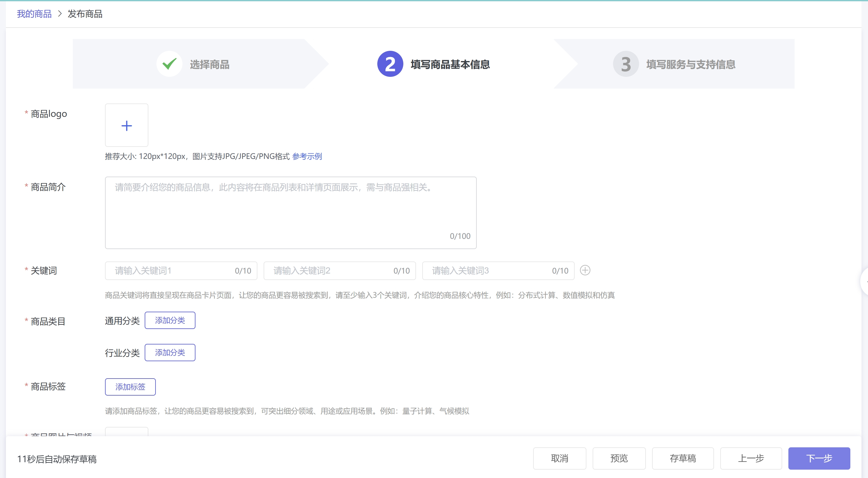Click the 通用分类 label
868x478 pixels.
122,321
